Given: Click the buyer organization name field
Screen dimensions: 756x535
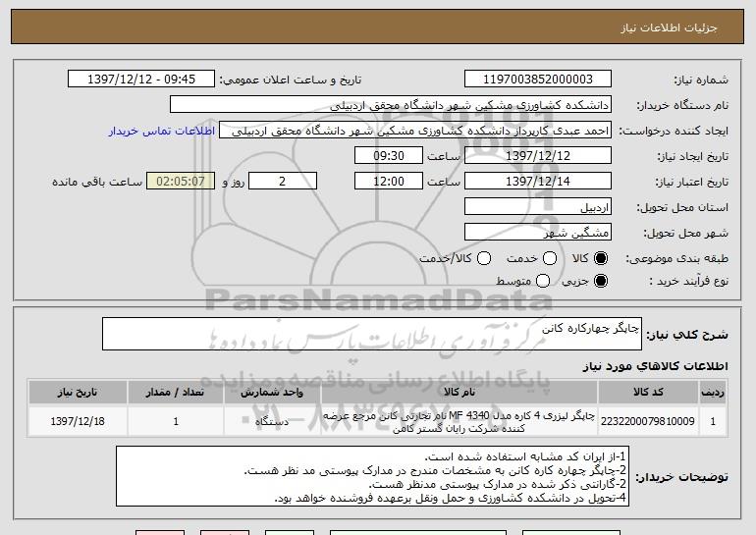Looking at the screenshot, I should (x=391, y=105).
